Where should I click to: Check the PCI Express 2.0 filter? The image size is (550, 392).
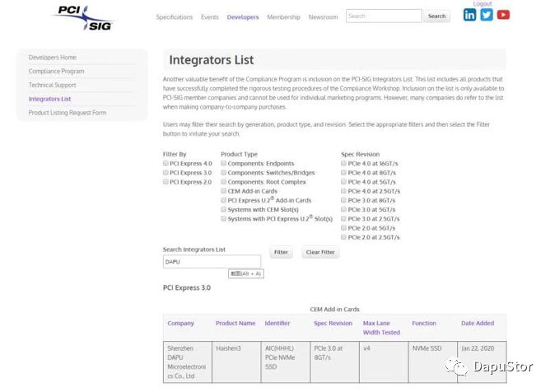click(165, 181)
